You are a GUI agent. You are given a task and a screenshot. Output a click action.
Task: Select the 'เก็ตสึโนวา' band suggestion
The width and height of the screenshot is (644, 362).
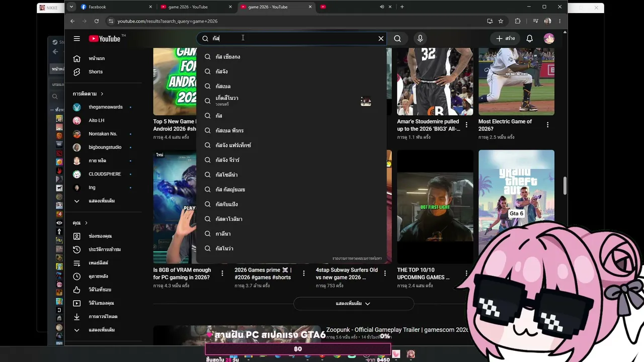click(x=292, y=101)
